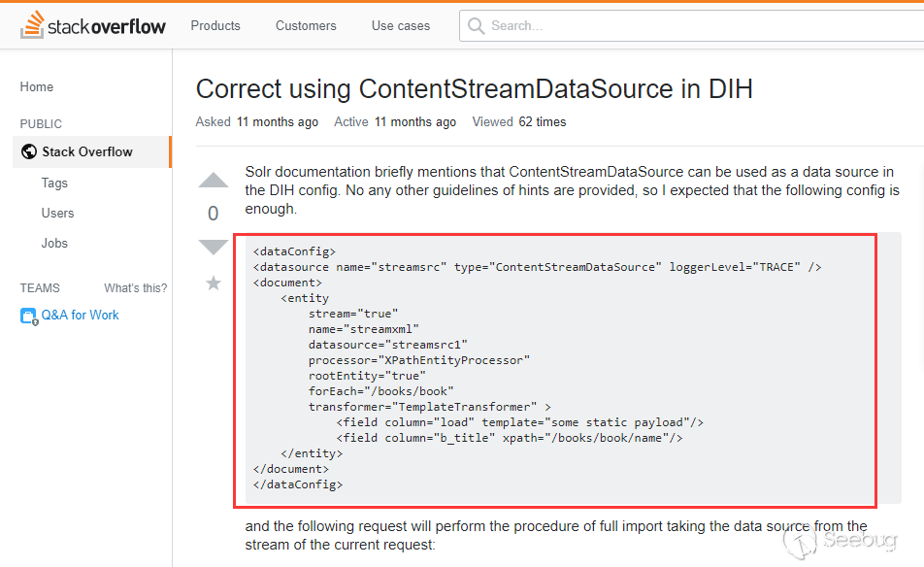
Task: Click the question title heading
Action: [475, 89]
